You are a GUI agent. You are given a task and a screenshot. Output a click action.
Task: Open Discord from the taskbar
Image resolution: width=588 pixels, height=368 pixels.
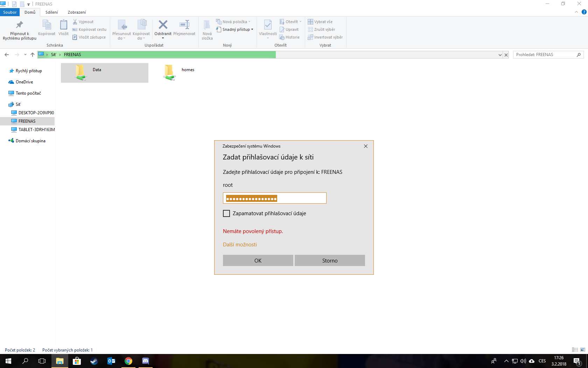pos(146,361)
